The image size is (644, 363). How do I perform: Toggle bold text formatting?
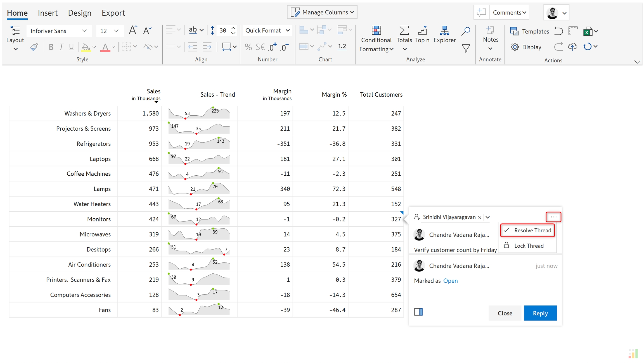tap(51, 47)
